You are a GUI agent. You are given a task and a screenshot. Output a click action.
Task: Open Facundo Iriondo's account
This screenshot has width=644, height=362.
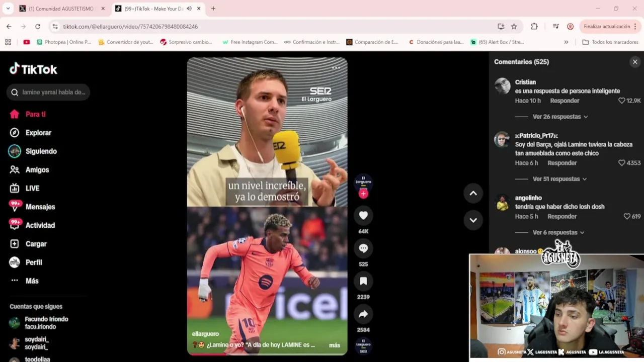(39, 323)
